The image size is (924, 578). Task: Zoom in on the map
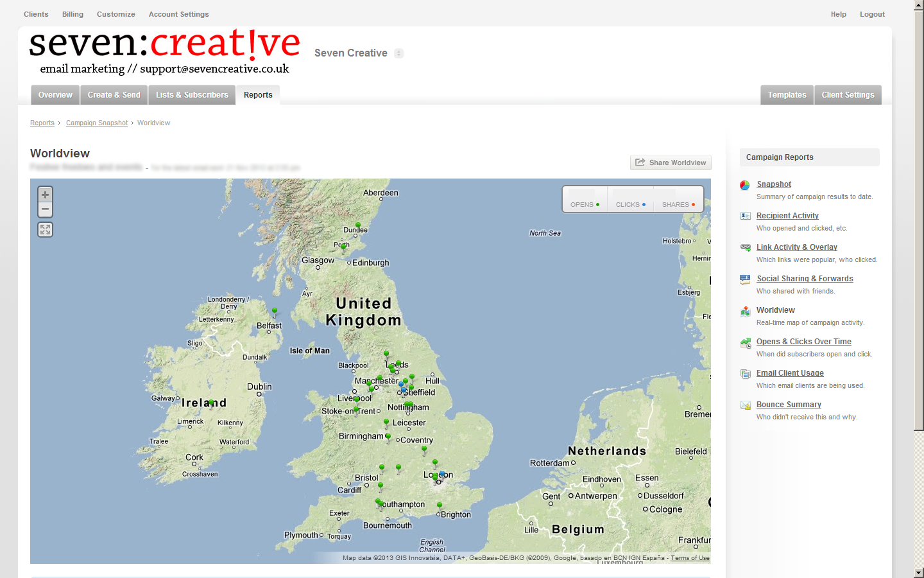click(x=45, y=195)
